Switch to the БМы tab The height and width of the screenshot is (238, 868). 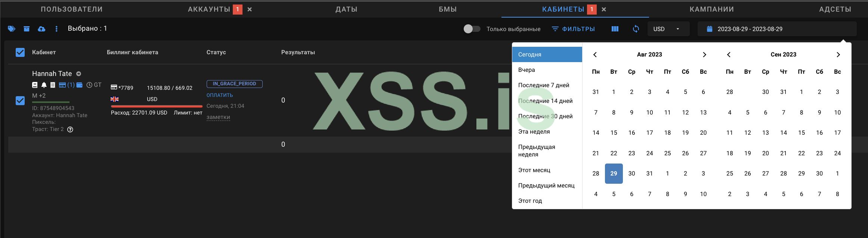pyautogui.click(x=448, y=9)
